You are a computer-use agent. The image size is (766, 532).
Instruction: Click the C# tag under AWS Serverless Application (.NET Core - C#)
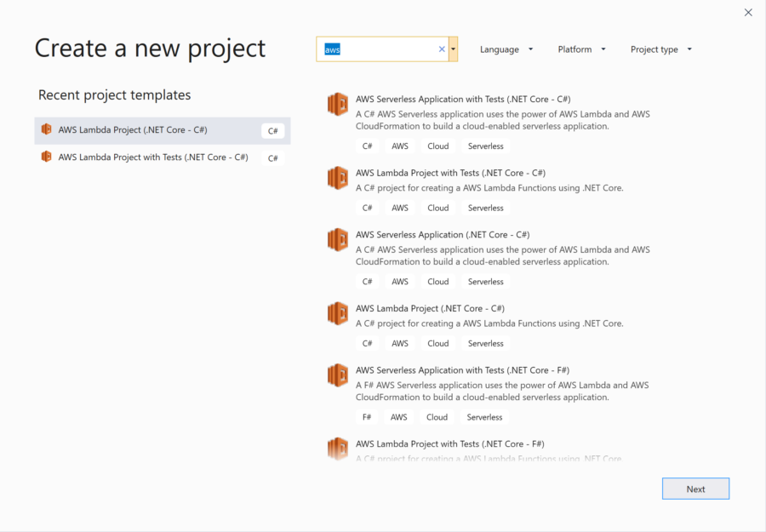(368, 282)
